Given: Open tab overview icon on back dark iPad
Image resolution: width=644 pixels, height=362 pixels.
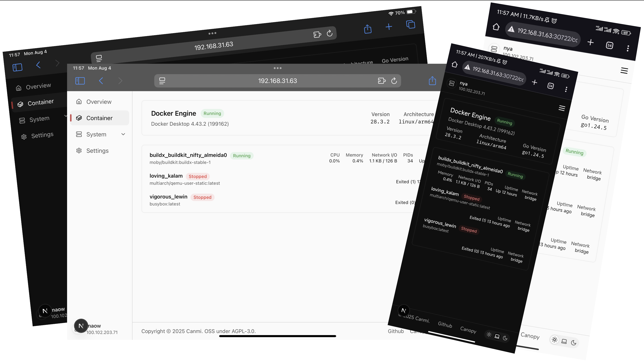Looking at the screenshot, I should tap(411, 24).
